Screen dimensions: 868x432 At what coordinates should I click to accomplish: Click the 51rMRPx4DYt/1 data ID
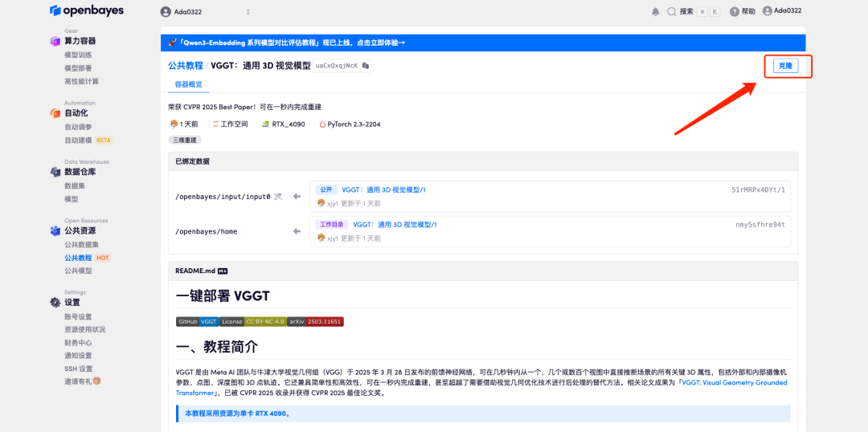pos(758,190)
